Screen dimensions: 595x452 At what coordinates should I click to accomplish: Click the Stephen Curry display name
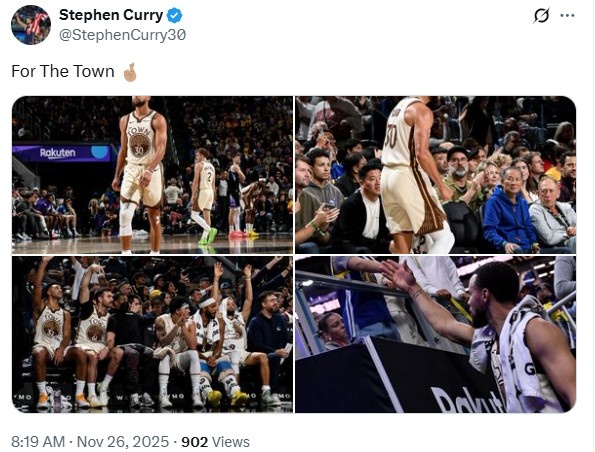[111, 15]
